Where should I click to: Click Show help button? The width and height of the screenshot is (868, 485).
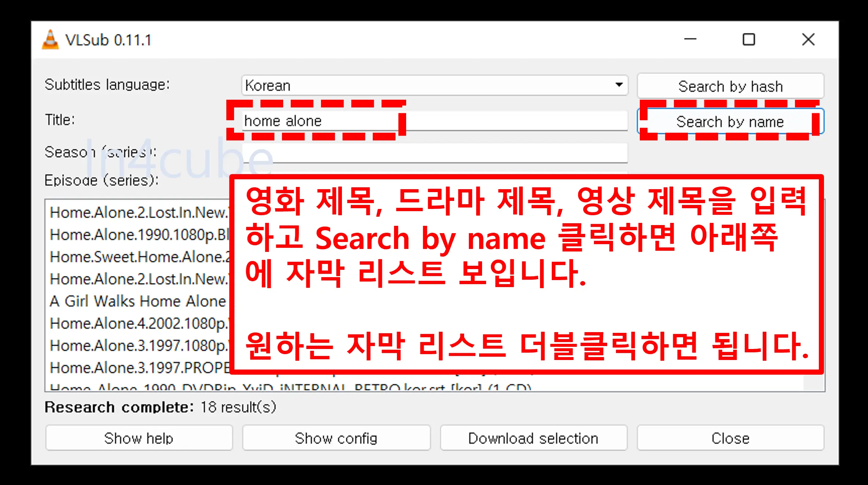click(x=139, y=438)
